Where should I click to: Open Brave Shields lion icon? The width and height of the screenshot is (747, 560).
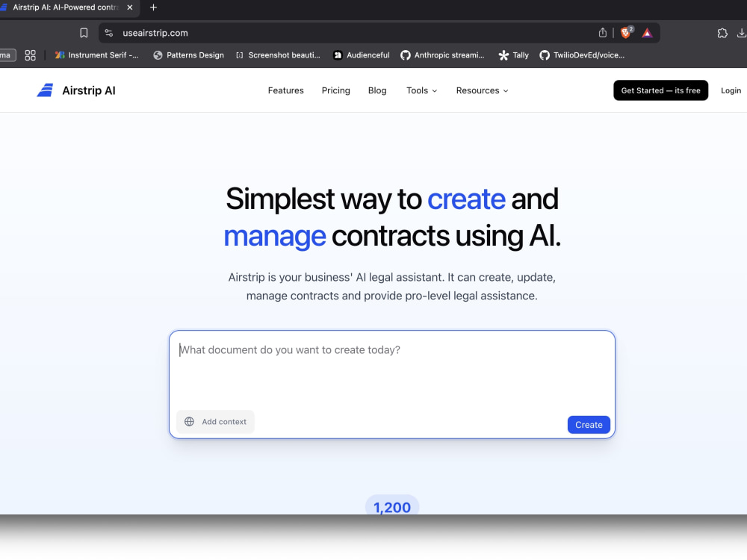tap(627, 32)
